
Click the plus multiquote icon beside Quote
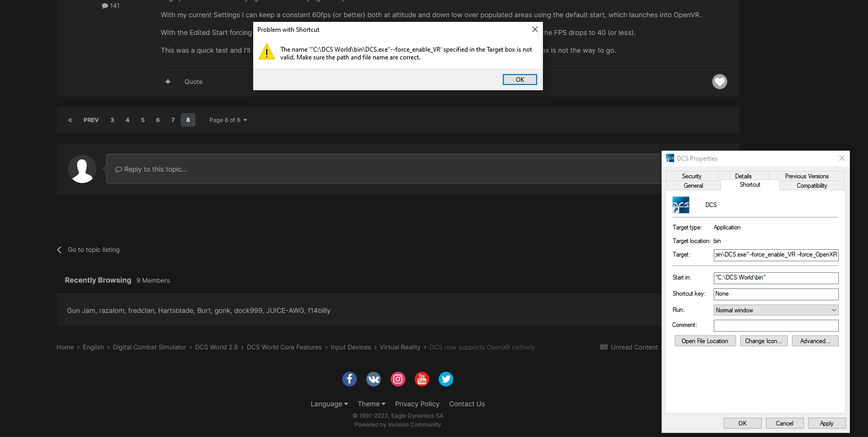coord(168,81)
